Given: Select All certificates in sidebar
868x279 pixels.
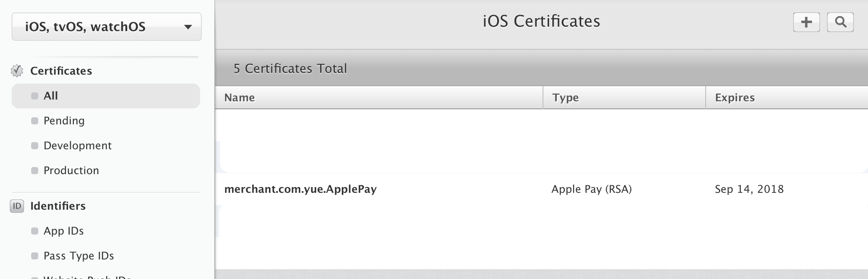Looking at the screenshot, I should pyautogui.click(x=51, y=96).
